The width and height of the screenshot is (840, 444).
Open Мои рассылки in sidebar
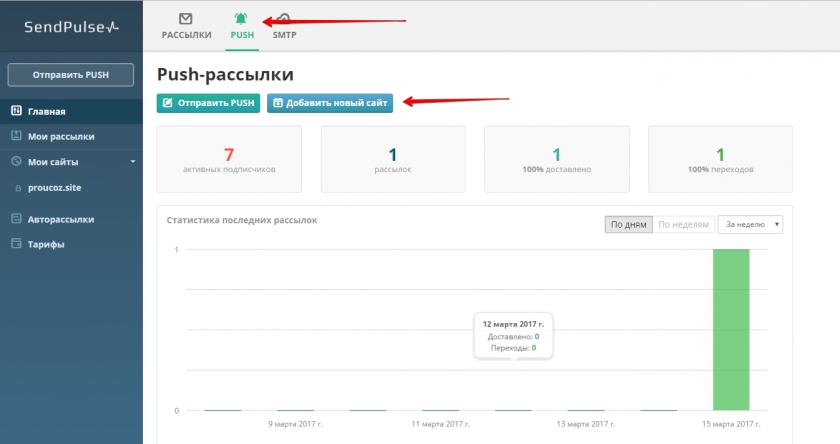click(71, 137)
